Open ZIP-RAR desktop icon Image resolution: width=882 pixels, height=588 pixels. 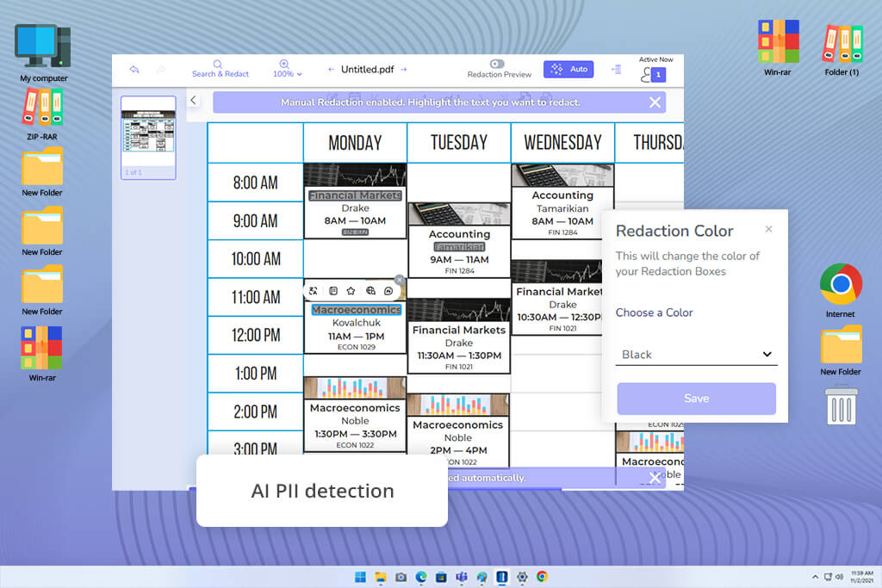click(42, 115)
